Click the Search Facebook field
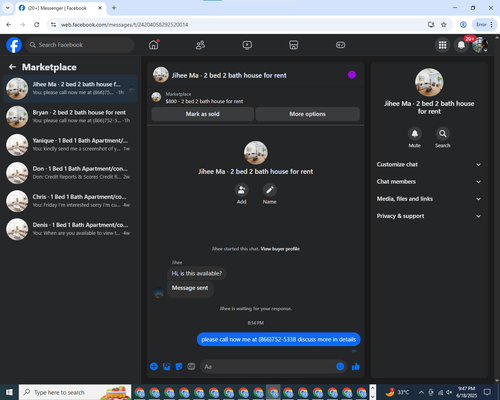This screenshot has width=500, height=400. click(x=80, y=45)
